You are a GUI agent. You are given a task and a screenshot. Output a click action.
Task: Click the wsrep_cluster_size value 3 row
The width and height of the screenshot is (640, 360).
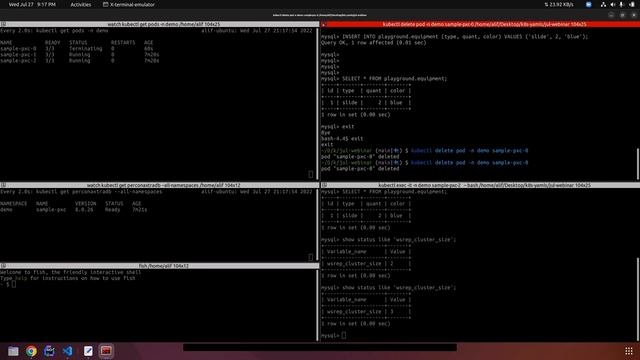click(x=366, y=312)
